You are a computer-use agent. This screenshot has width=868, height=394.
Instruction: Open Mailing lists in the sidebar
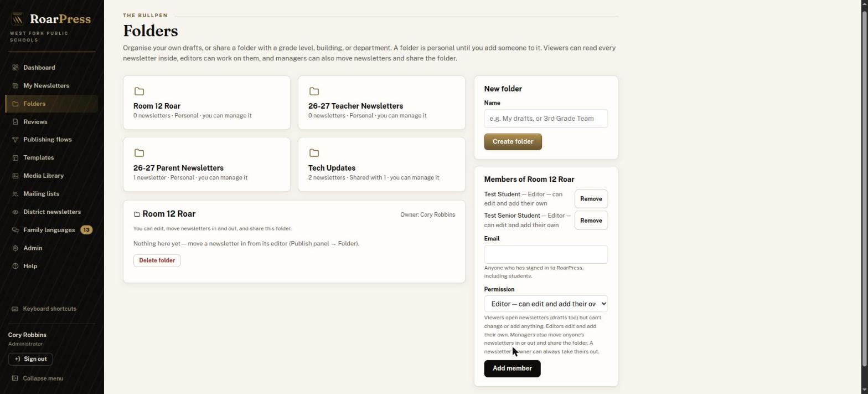click(x=51, y=194)
